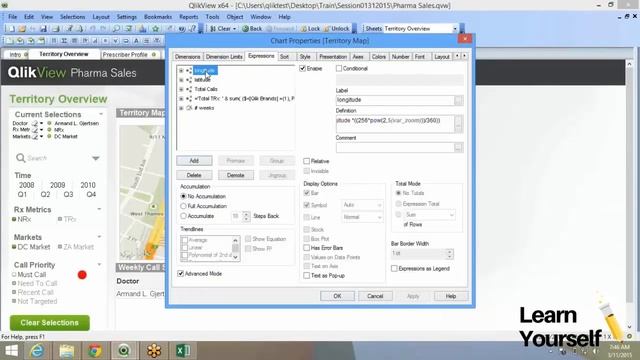Viewport: 640px width, 360px height.
Task: Check the Text as Pop-up checkbox
Action: click(x=307, y=276)
